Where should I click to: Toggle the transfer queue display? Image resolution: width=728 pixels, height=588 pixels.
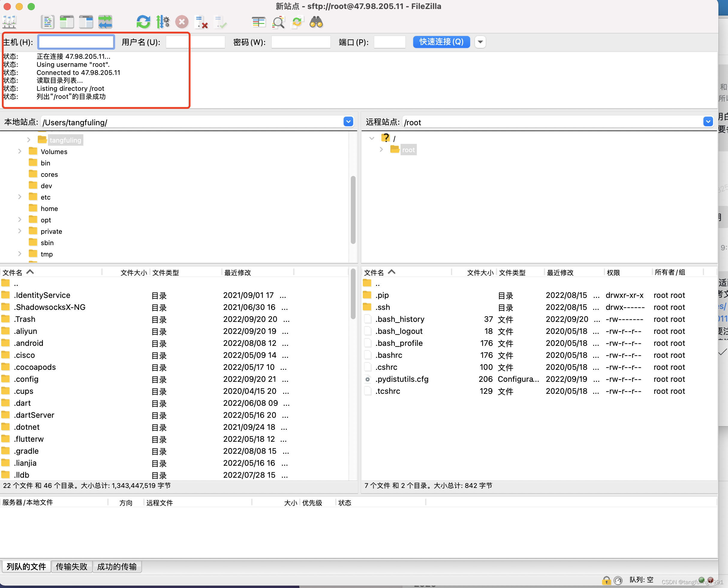[x=106, y=22]
